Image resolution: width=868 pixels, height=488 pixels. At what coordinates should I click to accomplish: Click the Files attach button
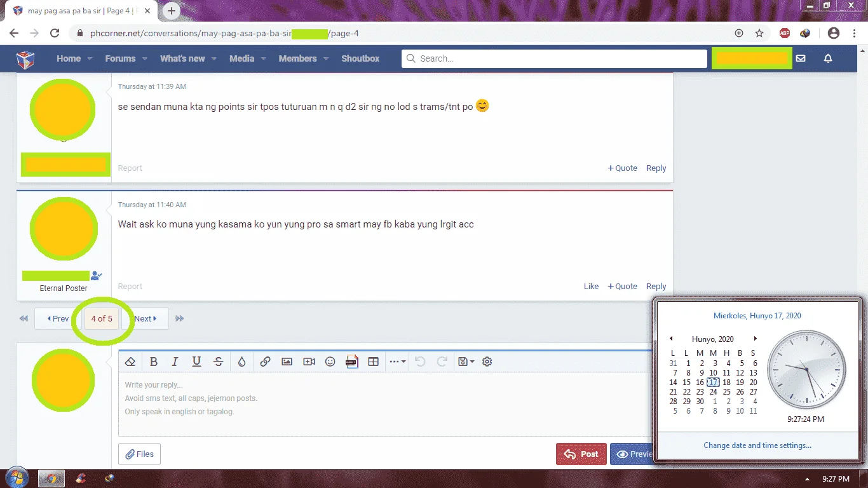tap(139, 454)
